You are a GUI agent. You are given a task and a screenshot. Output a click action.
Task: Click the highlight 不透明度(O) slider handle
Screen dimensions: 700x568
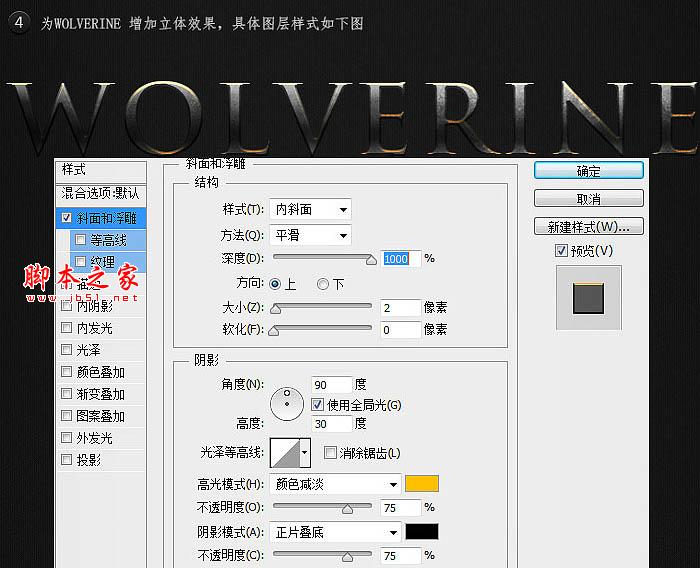(347, 509)
